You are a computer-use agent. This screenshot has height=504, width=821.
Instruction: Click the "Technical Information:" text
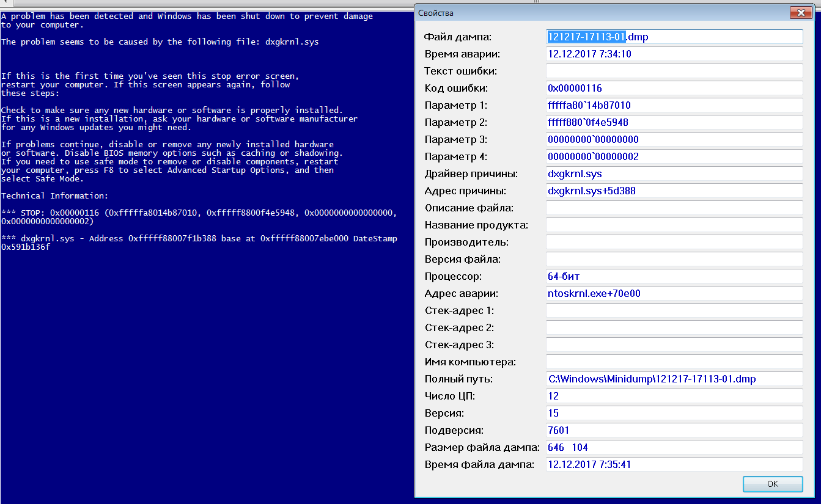[x=54, y=195]
